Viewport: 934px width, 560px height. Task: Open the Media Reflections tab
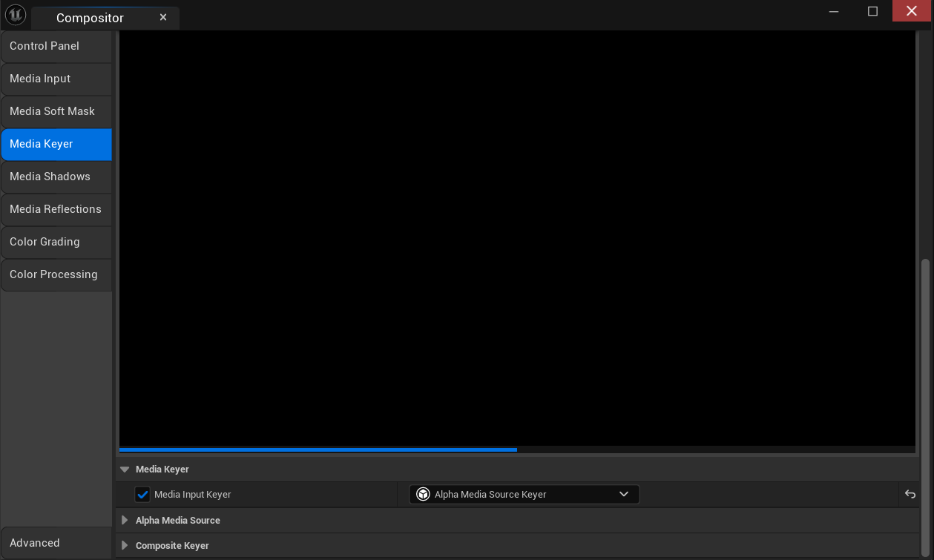tap(56, 209)
